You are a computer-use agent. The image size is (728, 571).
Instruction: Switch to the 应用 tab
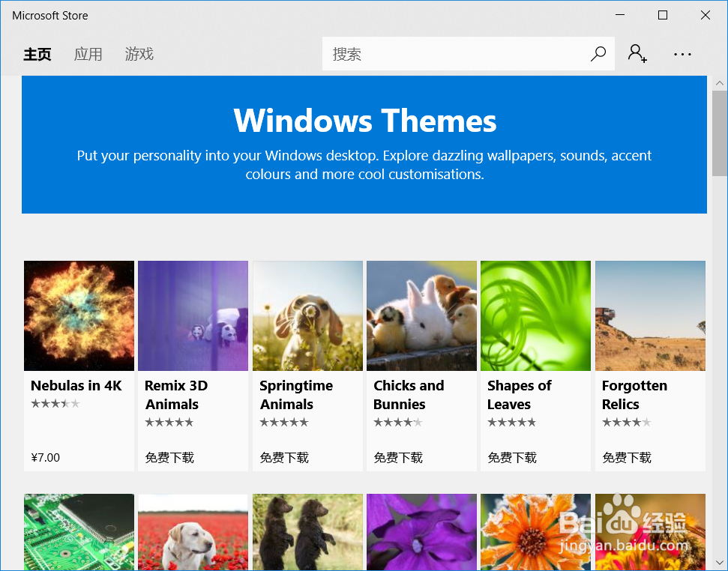pyautogui.click(x=88, y=54)
